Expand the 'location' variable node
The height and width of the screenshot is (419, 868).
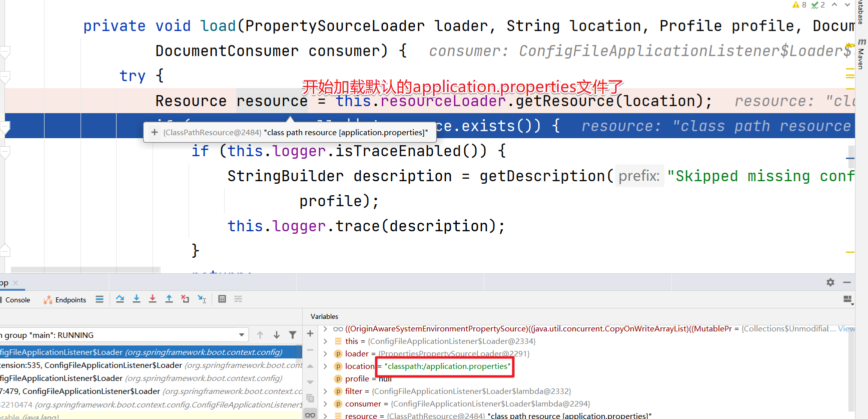(325, 366)
